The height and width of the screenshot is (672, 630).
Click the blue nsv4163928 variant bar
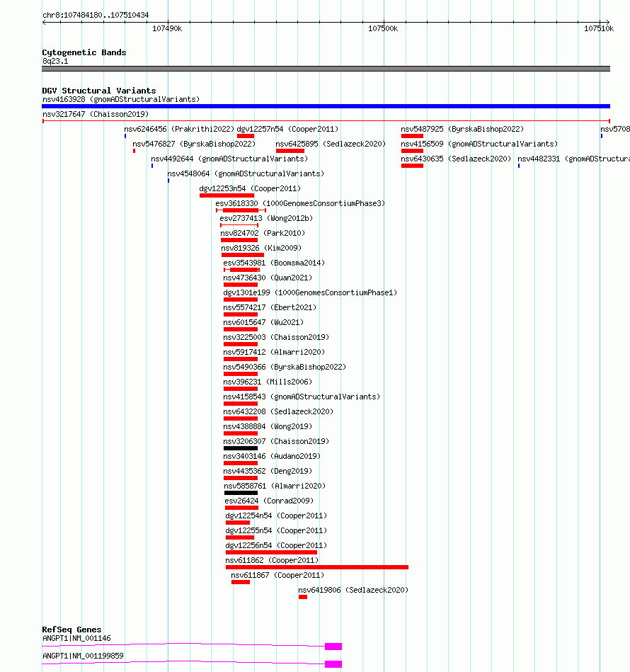(326, 106)
